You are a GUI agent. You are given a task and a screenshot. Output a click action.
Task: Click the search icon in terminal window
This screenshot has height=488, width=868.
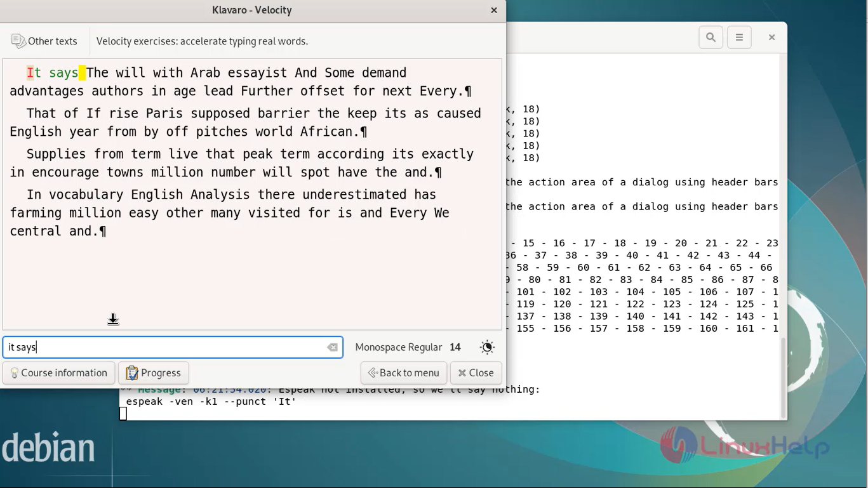(x=711, y=37)
